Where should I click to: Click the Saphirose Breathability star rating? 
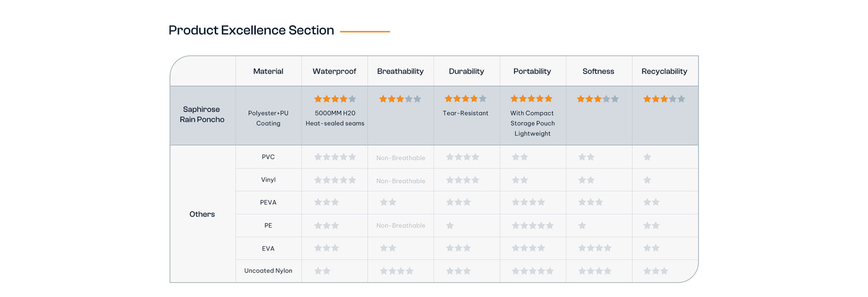[400, 99]
